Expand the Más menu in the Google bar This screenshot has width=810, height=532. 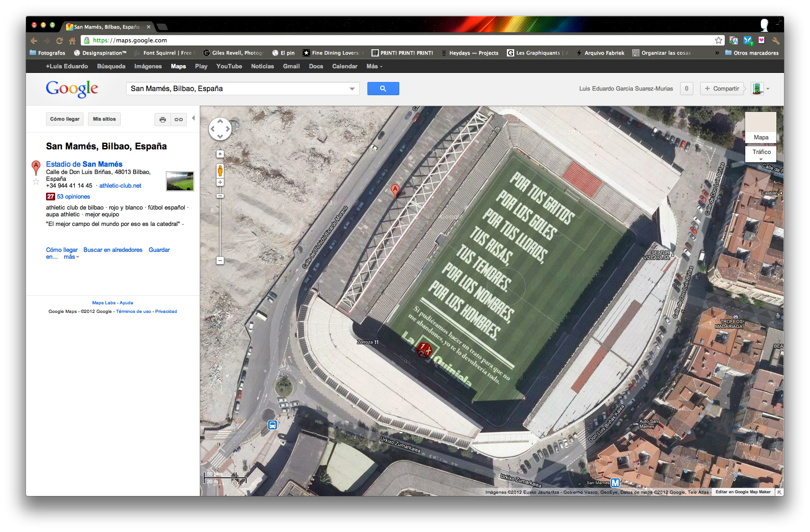[374, 66]
